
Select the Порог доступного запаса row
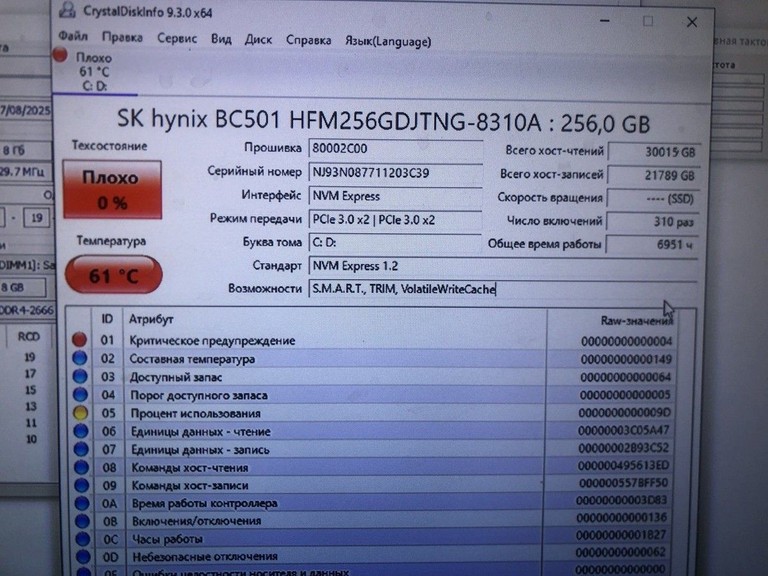click(372, 395)
